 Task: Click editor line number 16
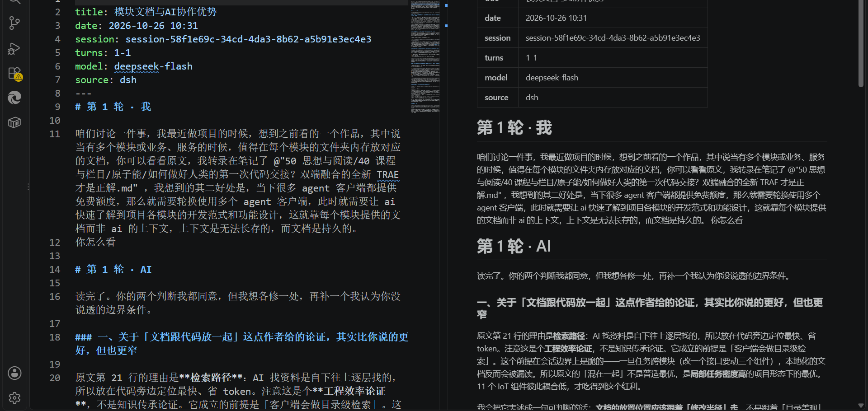tap(55, 297)
